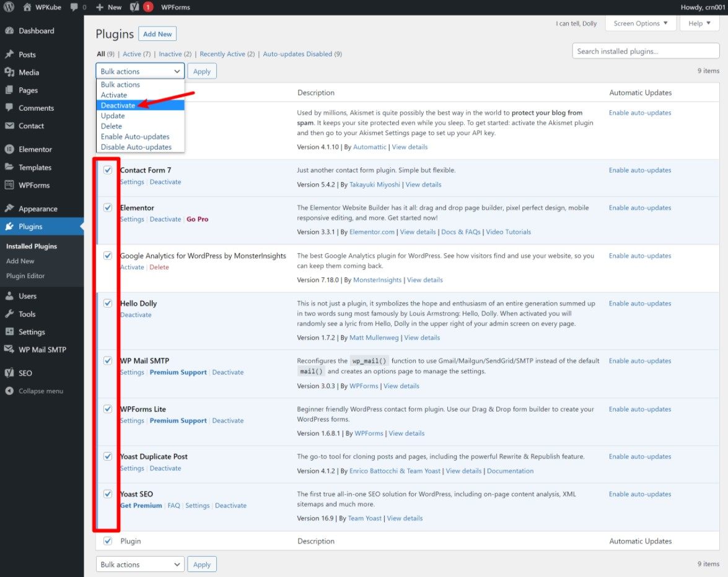728x577 pixels.
Task: Open Recently Active (2) filter
Action: pos(227,54)
